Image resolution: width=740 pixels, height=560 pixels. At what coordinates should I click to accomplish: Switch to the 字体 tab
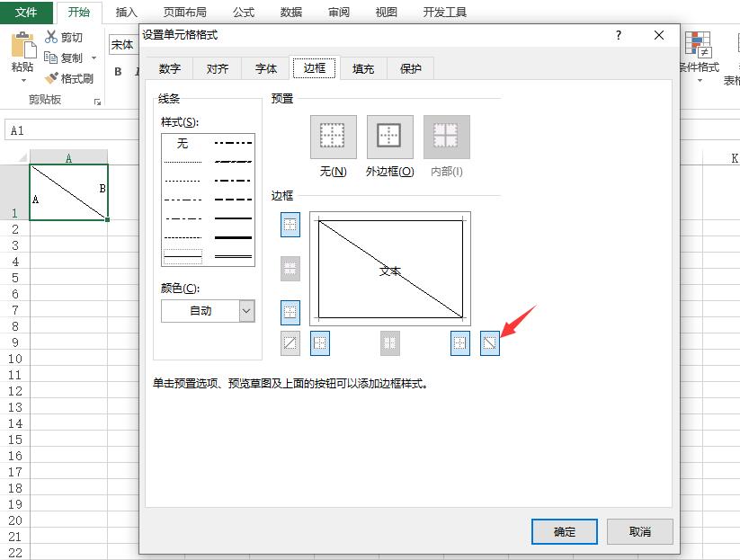[x=266, y=69]
